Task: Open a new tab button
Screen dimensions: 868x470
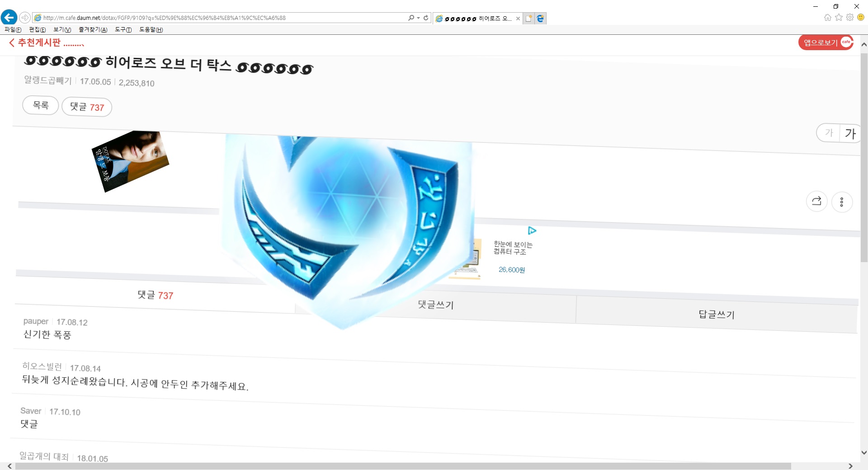Action: [x=528, y=19]
